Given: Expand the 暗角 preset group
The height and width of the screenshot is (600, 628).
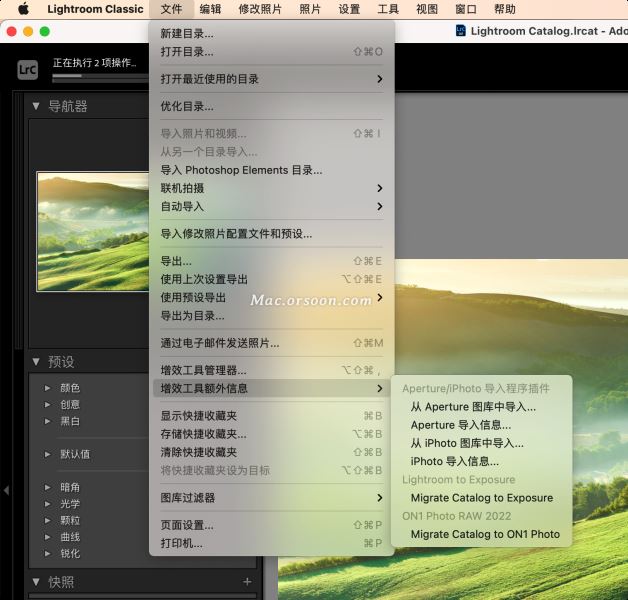Looking at the screenshot, I should click(x=47, y=487).
